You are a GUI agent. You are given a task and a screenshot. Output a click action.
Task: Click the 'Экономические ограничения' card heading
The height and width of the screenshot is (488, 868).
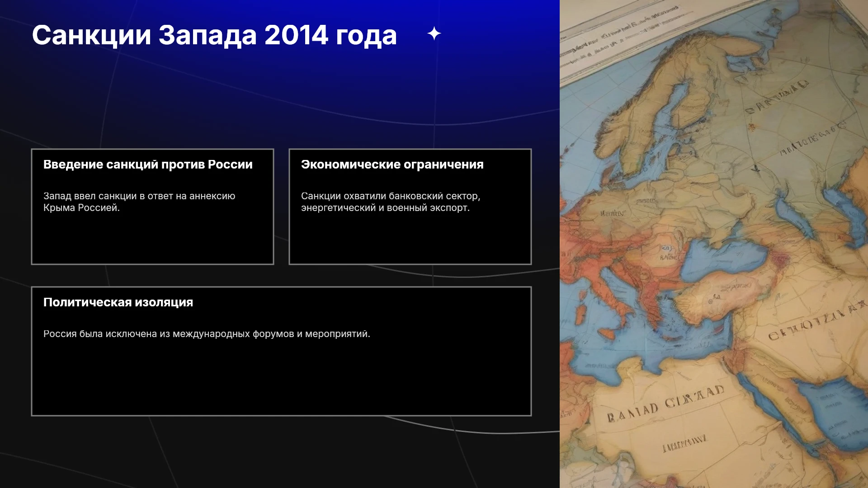(392, 164)
